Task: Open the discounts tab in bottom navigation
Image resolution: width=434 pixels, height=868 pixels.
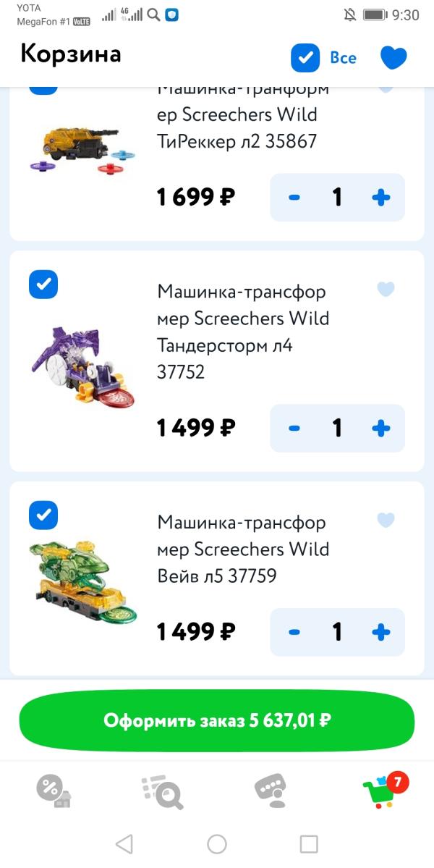Action: point(54,790)
